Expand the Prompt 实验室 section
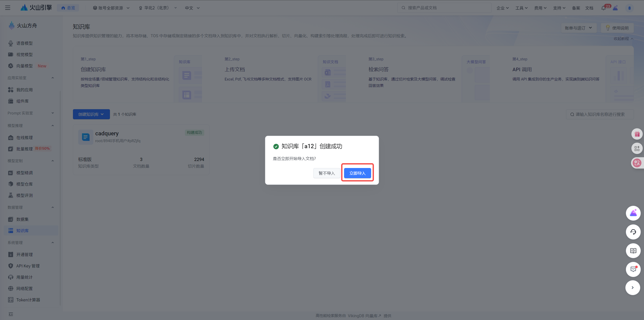 (x=53, y=113)
